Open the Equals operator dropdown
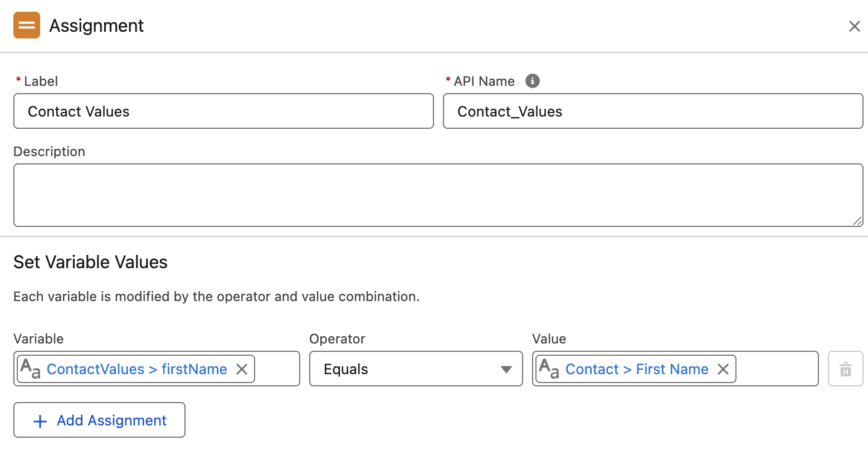 pyautogui.click(x=415, y=369)
